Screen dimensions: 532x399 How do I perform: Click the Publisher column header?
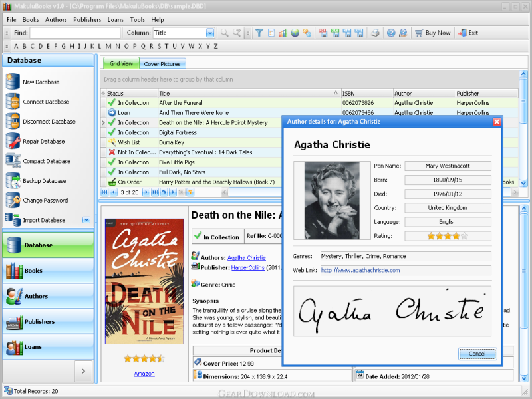click(487, 93)
